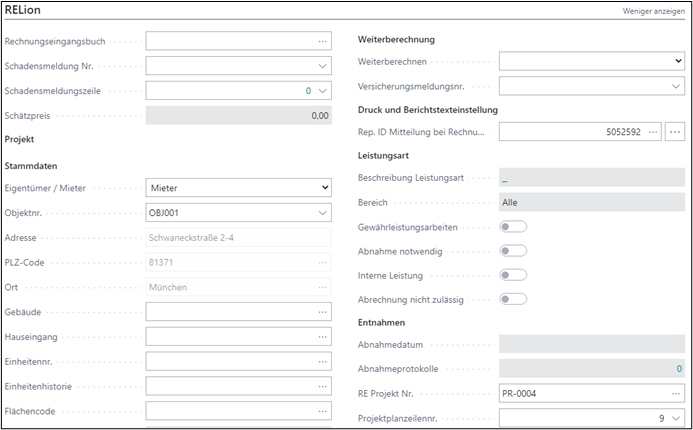Open the Flächencode lookup ellipsis

(322, 410)
